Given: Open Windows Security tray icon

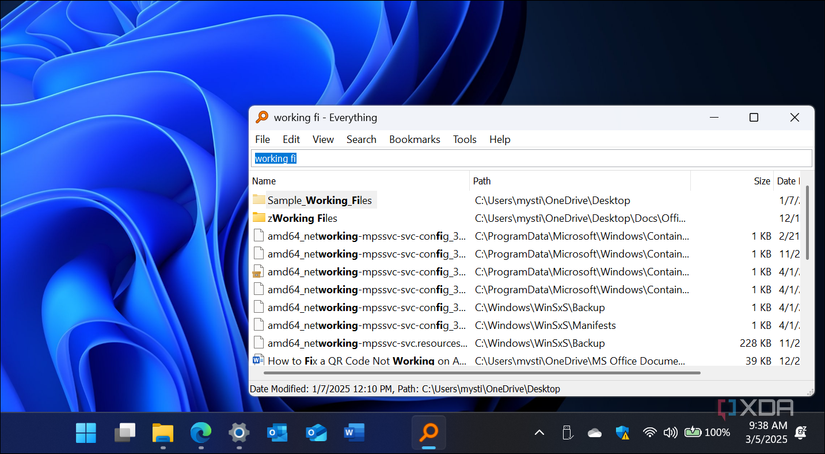Looking at the screenshot, I should point(622,432).
